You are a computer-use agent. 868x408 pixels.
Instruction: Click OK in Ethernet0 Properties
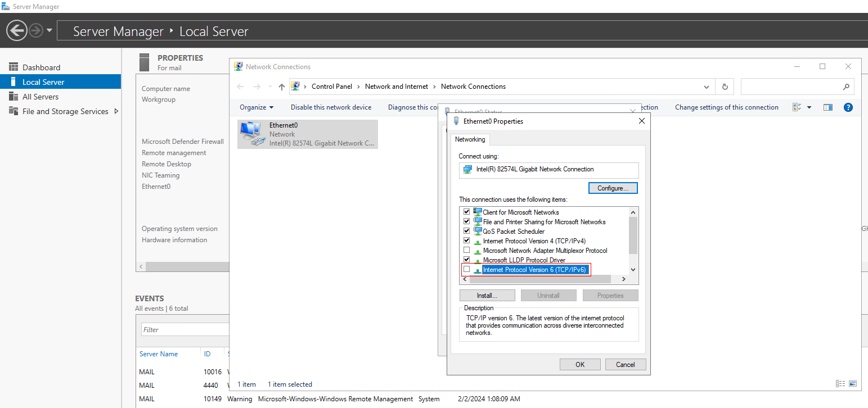[x=580, y=365]
